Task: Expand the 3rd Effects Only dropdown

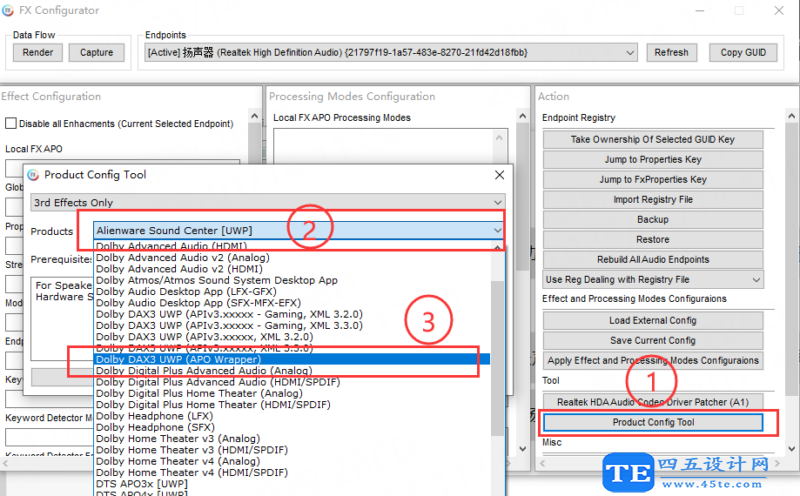Action: 498,202
